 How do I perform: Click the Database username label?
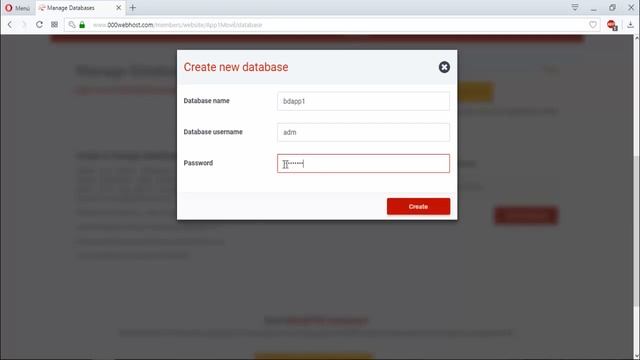(x=213, y=132)
